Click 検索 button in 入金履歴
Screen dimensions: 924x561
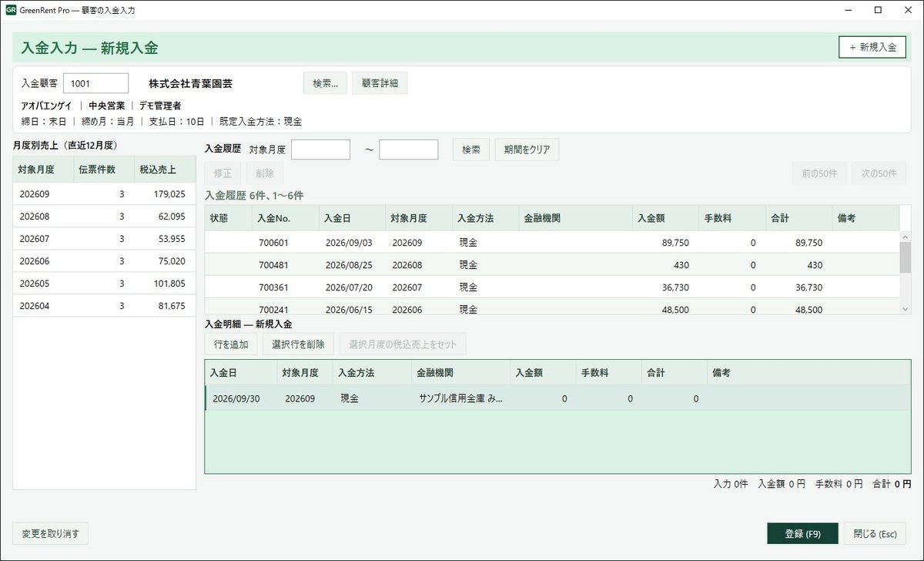pos(471,149)
